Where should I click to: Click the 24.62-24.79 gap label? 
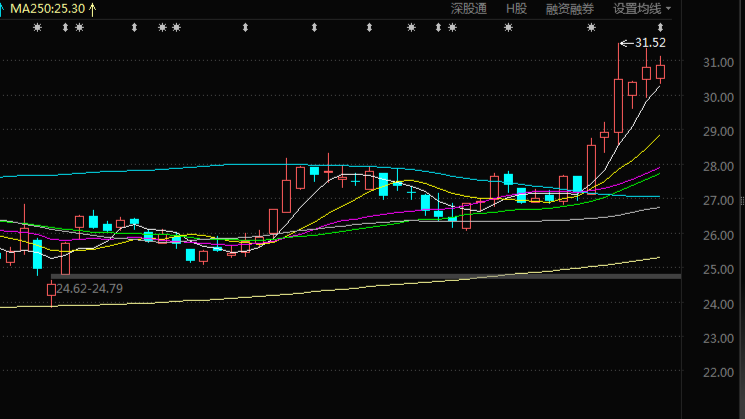tap(89, 288)
